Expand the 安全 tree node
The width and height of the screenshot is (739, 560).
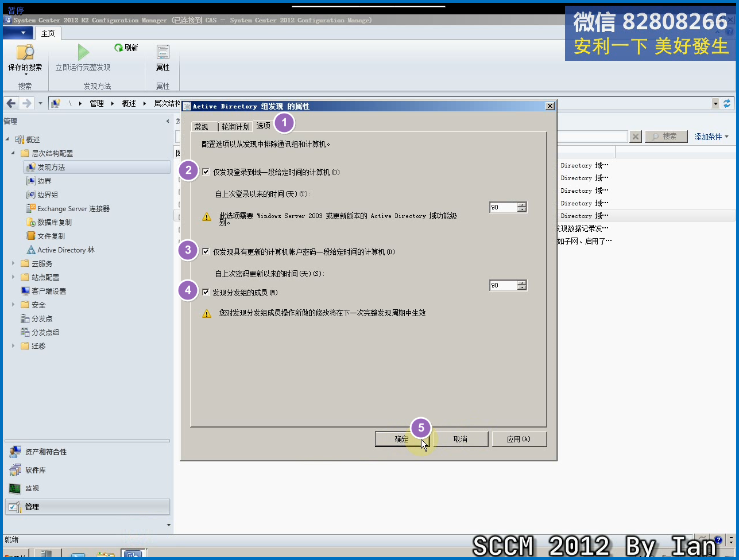point(14,305)
